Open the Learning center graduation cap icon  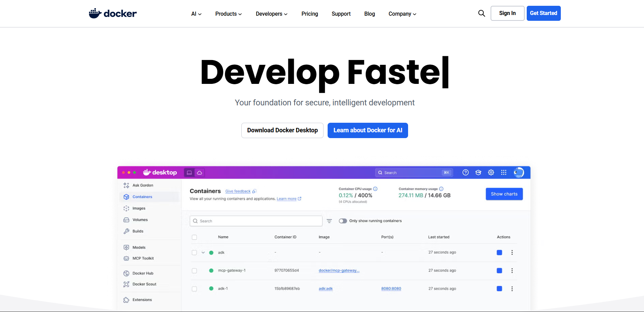click(478, 173)
